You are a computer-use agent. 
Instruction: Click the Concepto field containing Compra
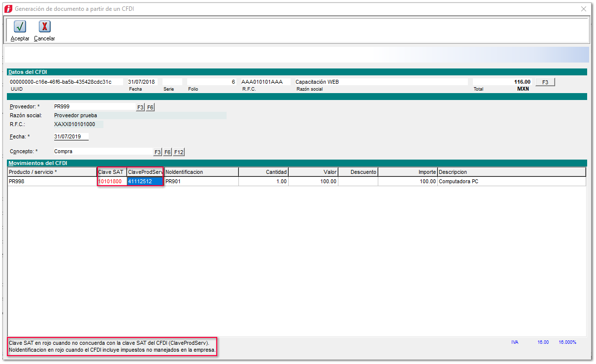(x=103, y=152)
